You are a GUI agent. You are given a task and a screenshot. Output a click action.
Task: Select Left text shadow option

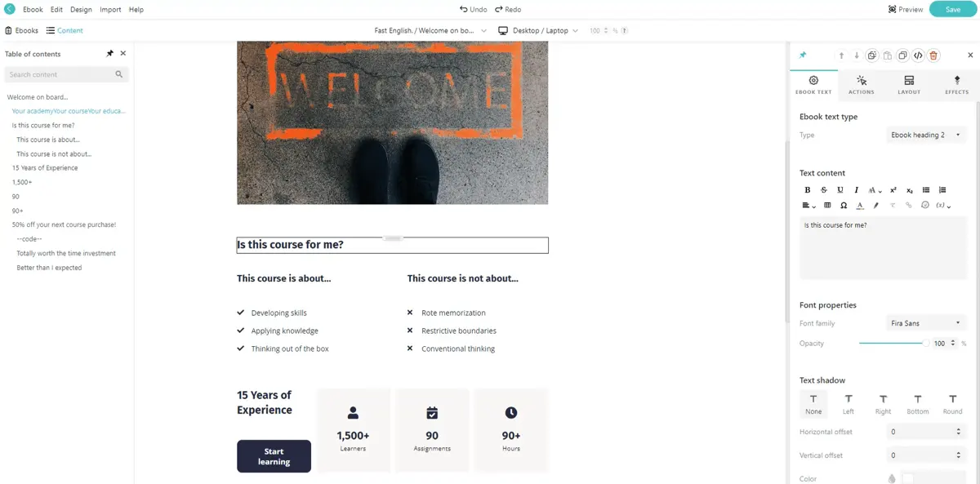click(x=849, y=403)
